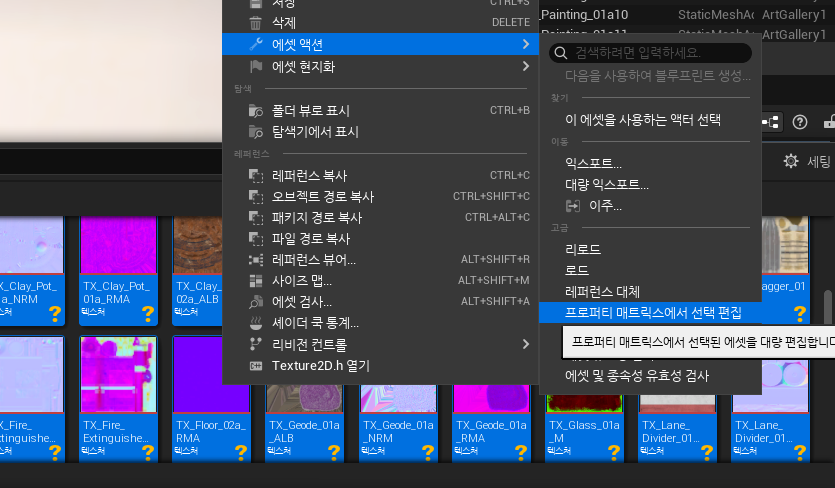Click the copy icon beside 오브젝트 경로 복사
The width and height of the screenshot is (835, 488).
pyautogui.click(x=256, y=197)
